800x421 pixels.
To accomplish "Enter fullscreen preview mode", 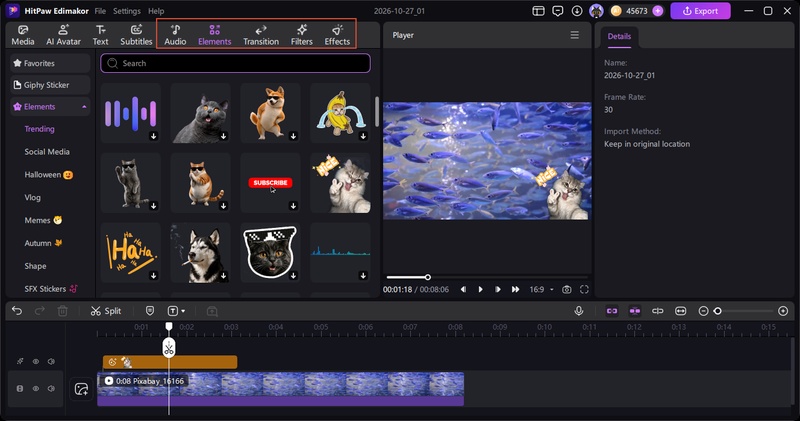I will point(584,289).
